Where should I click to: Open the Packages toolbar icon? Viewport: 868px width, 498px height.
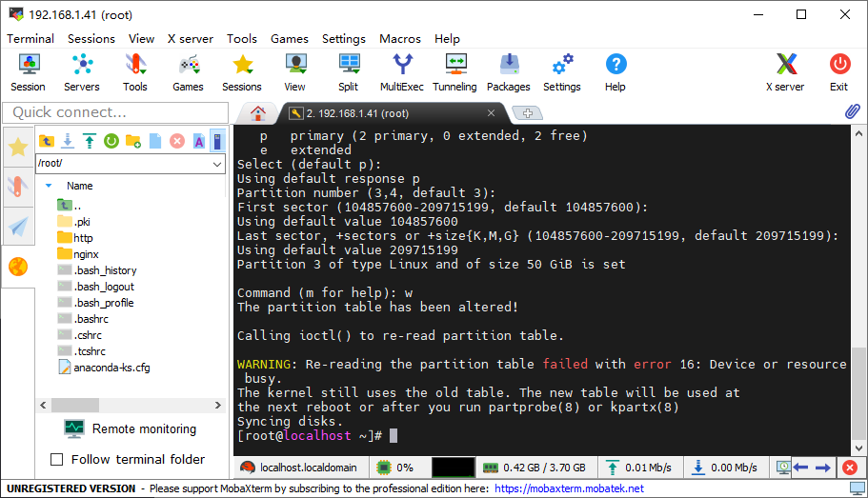509,72
